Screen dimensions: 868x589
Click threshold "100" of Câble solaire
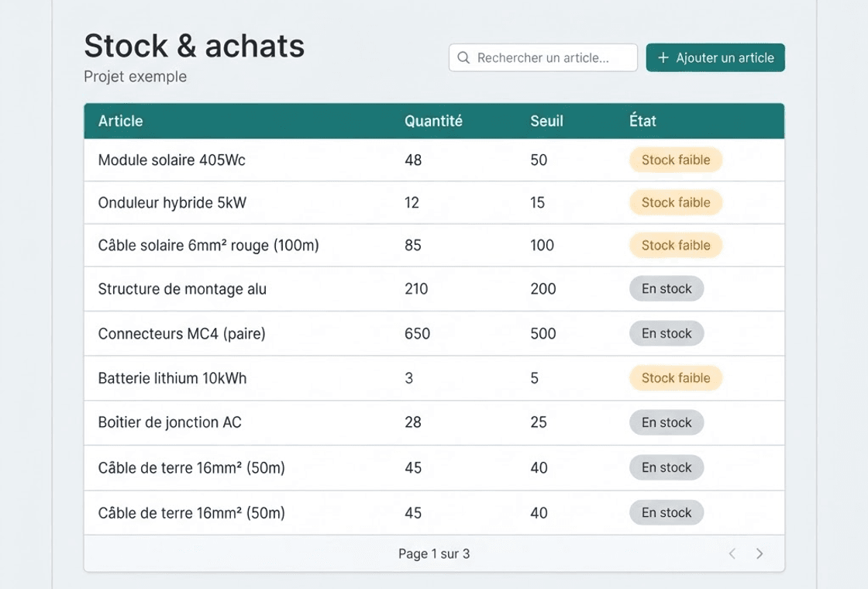tap(542, 245)
